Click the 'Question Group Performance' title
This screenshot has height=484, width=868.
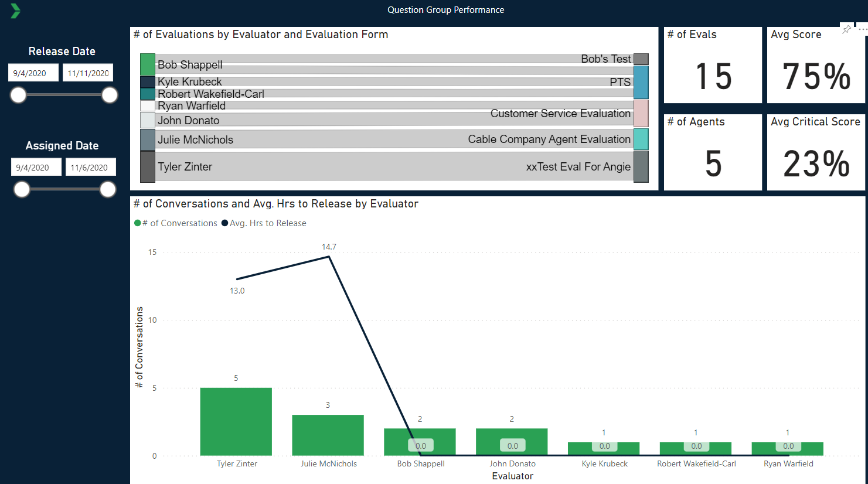[445, 10]
